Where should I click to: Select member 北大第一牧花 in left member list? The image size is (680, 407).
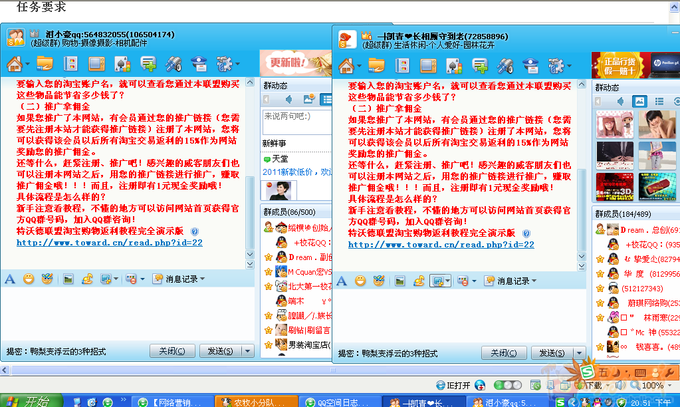point(303,286)
